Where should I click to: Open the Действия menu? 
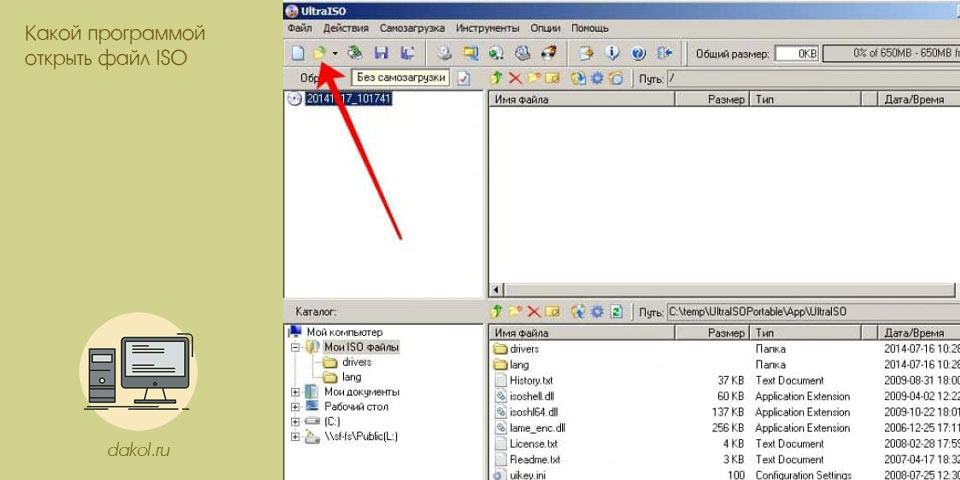[x=346, y=28]
